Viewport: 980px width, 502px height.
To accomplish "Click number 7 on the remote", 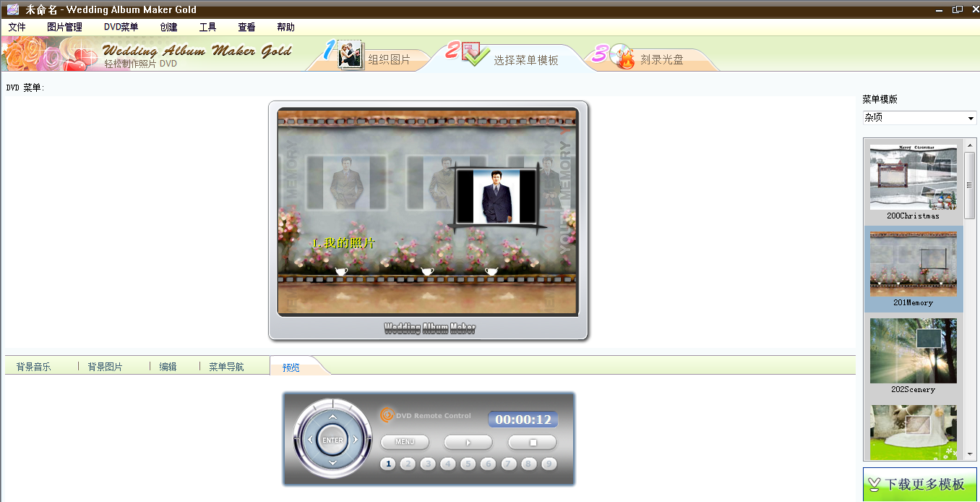I will (x=509, y=464).
